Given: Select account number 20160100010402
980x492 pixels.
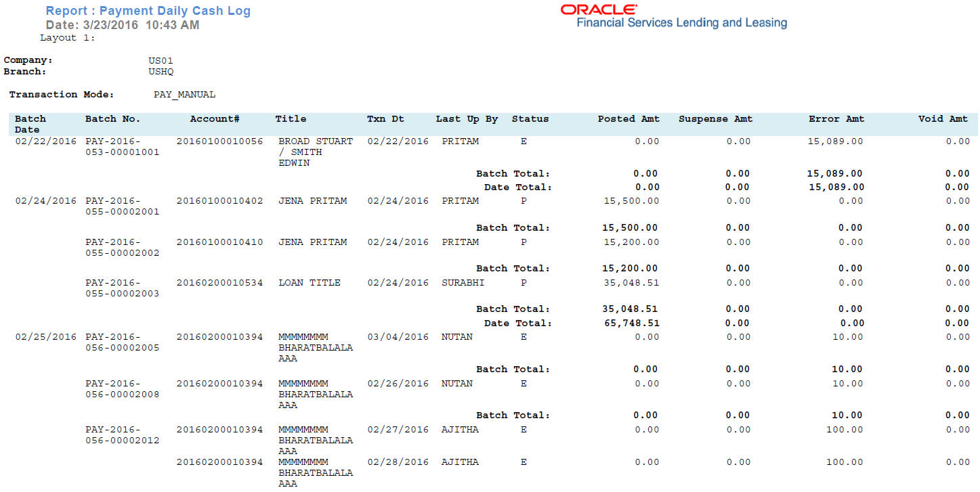Looking at the screenshot, I should coord(219,201).
